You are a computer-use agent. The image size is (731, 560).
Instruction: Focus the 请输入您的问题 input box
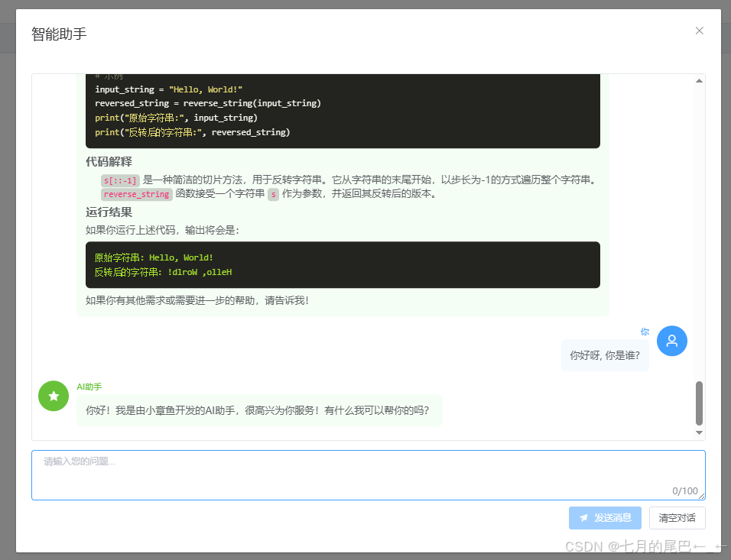coord(369,474)
